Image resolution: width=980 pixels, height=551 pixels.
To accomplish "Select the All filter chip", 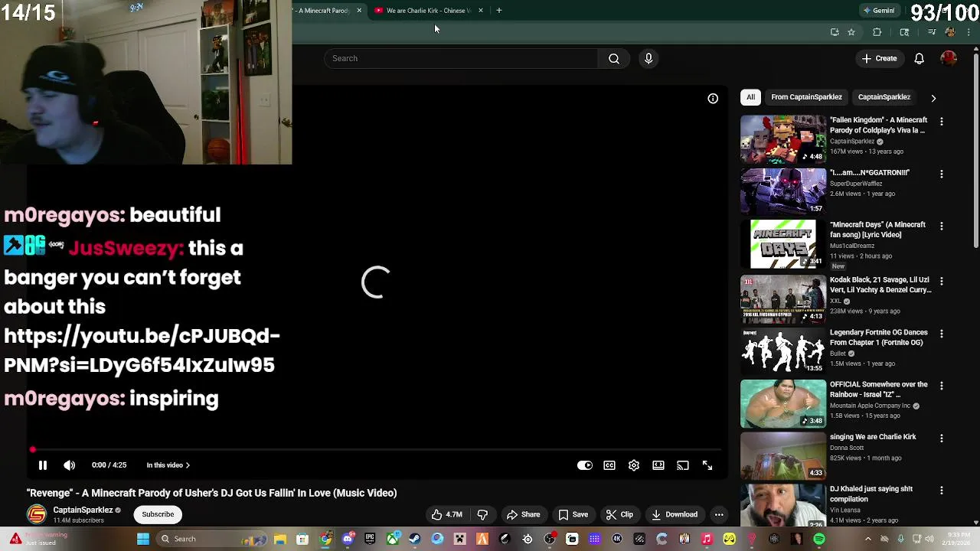I will point(751,97).
